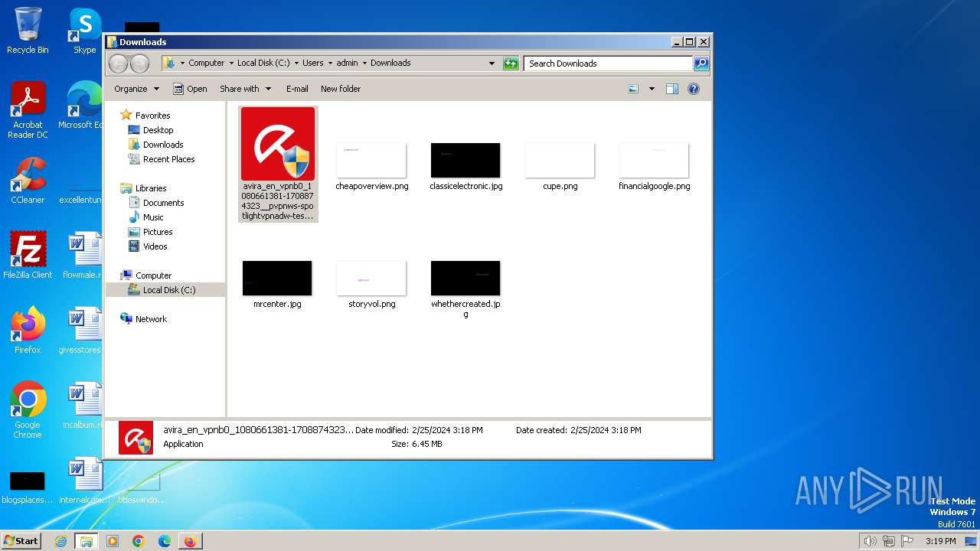Open the Explorer Help question mark icon

tap(694, 89)
